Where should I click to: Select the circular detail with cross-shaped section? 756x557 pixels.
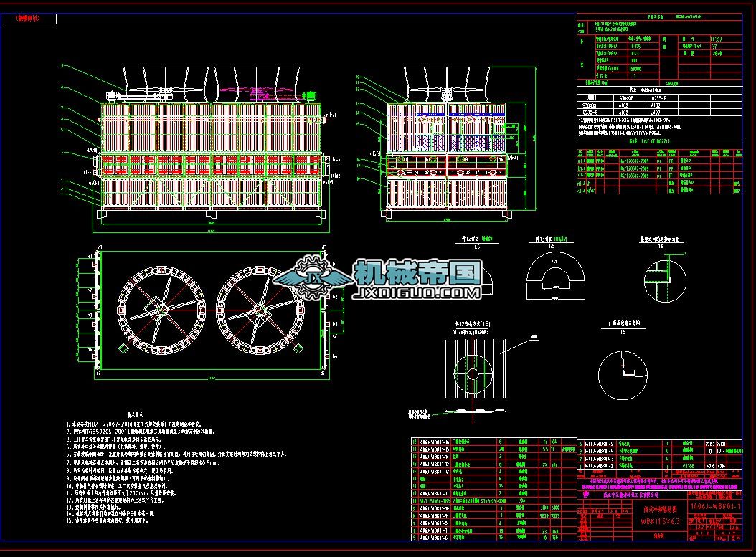(x=665, y=281)
